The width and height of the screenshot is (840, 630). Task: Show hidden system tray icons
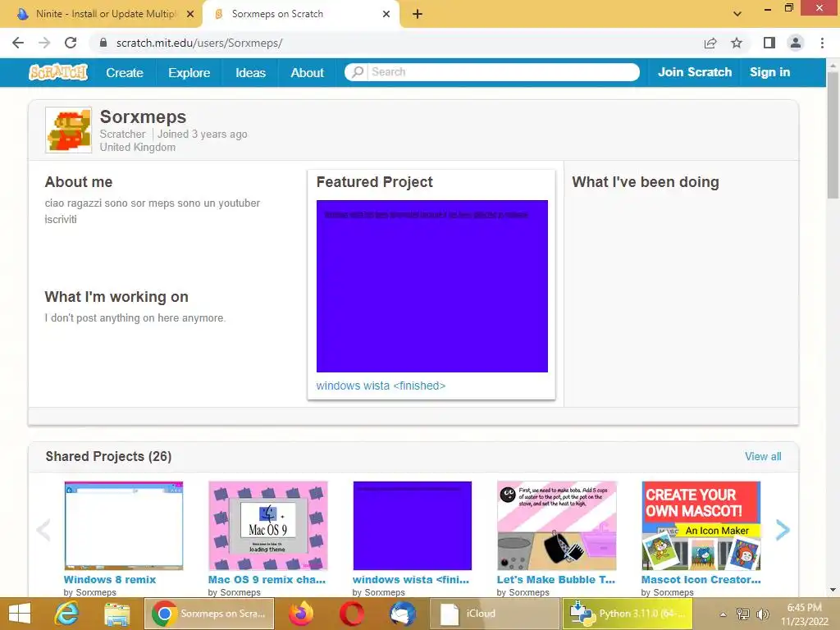click(x=723, y=614)
